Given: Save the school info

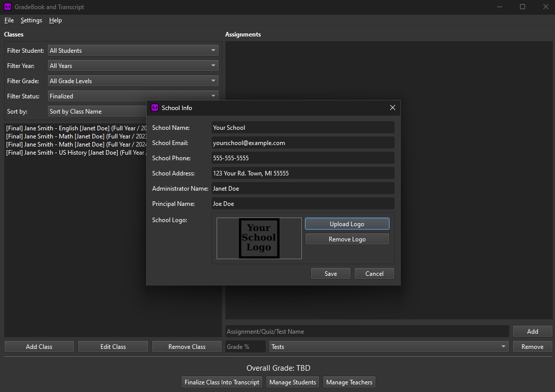Looking at the screenshot, I should [331, 273].
